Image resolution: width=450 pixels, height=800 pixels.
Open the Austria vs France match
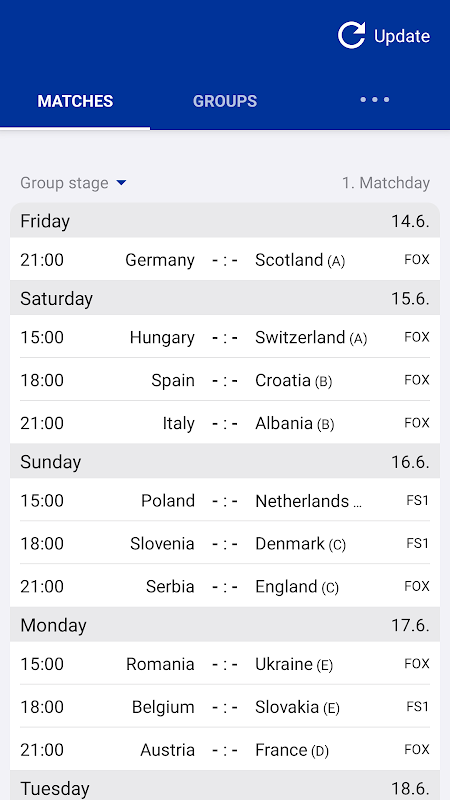[225, 749]
